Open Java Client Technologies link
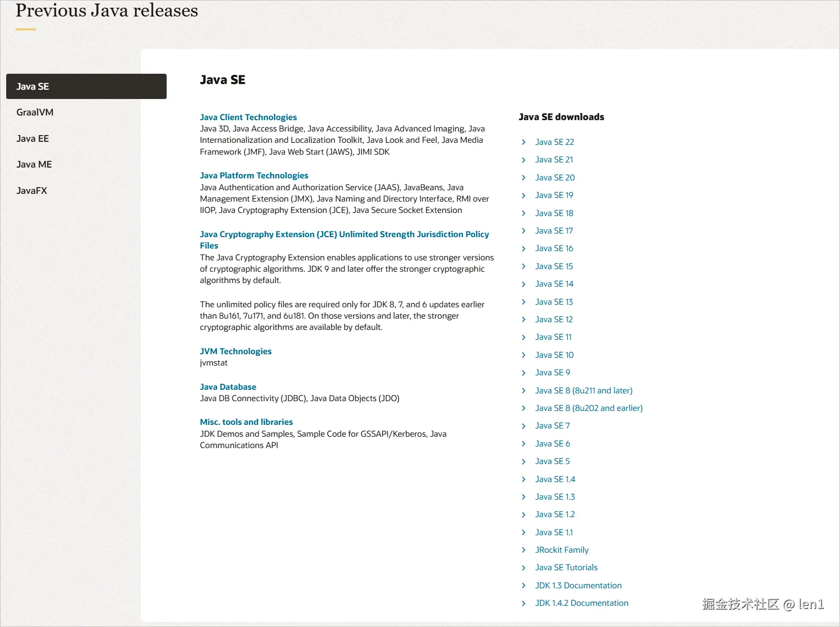This screenshot has width=840, height=627. pos(248,117)
